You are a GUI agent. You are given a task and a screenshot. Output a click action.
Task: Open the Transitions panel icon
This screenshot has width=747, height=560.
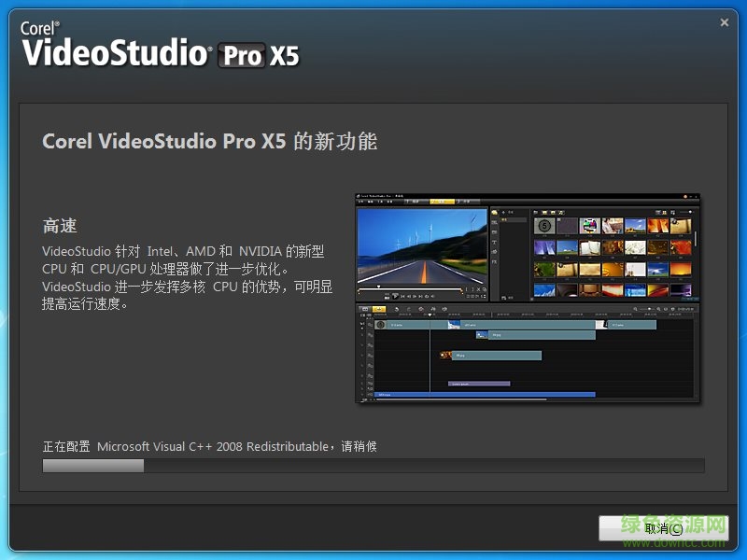click(x=494, y=222)
